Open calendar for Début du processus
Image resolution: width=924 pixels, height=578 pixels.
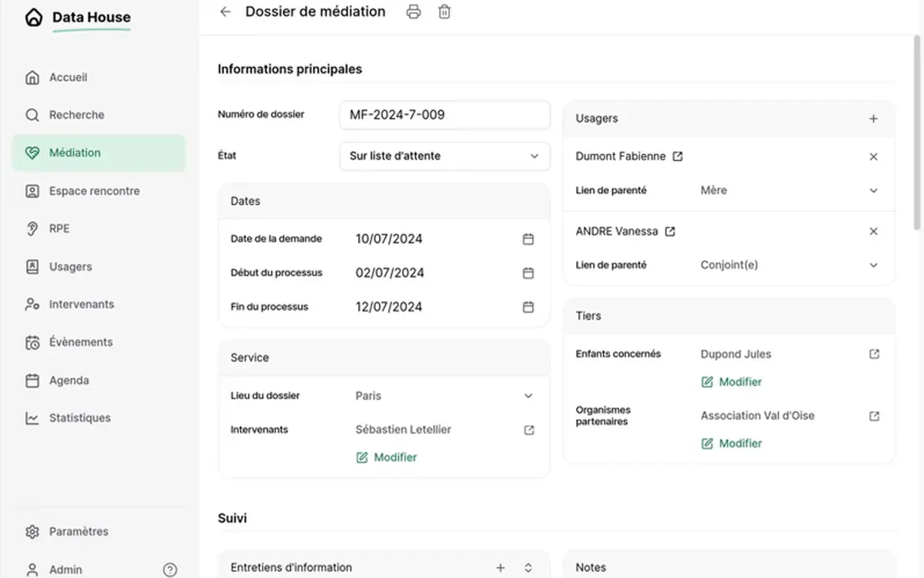tap(528, 273)
